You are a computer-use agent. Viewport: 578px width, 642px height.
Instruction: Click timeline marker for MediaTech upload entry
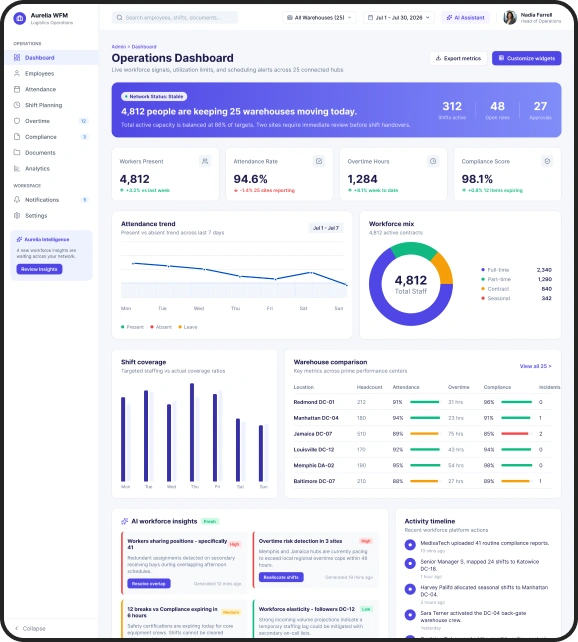point(410,545)
